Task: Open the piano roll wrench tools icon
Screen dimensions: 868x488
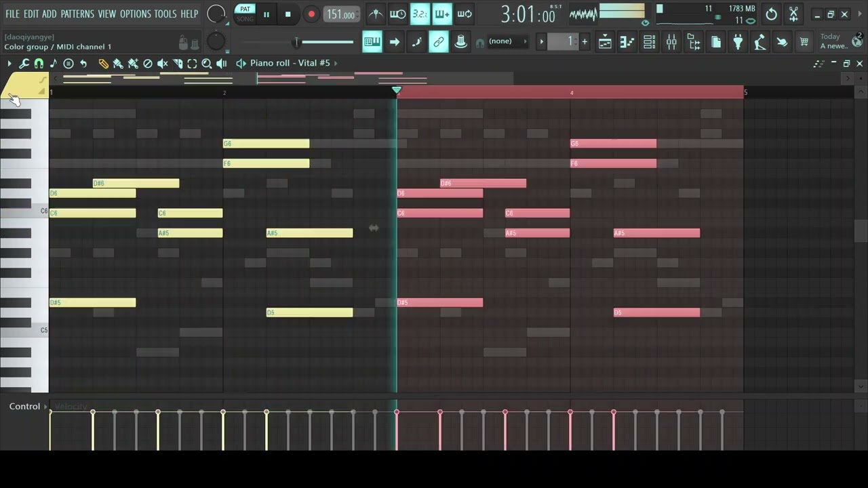Action: tap(24, 63)
